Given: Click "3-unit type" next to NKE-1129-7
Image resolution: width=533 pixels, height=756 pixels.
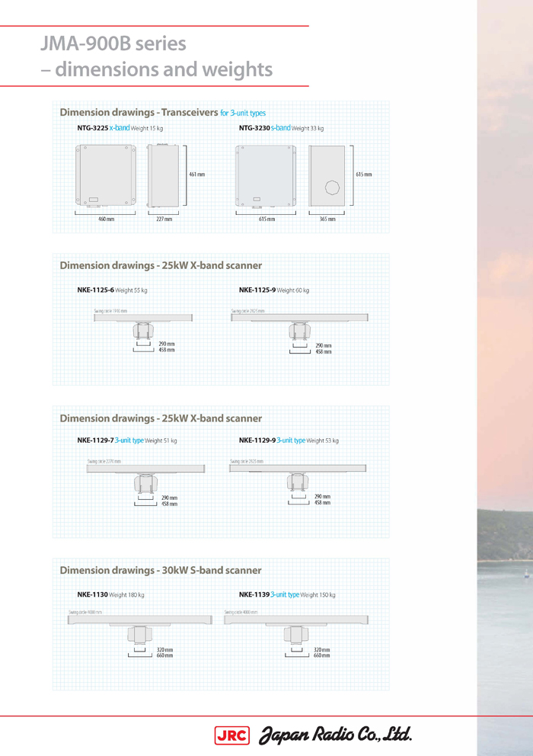Looking at the screenshot, I should tap(129, 440).
